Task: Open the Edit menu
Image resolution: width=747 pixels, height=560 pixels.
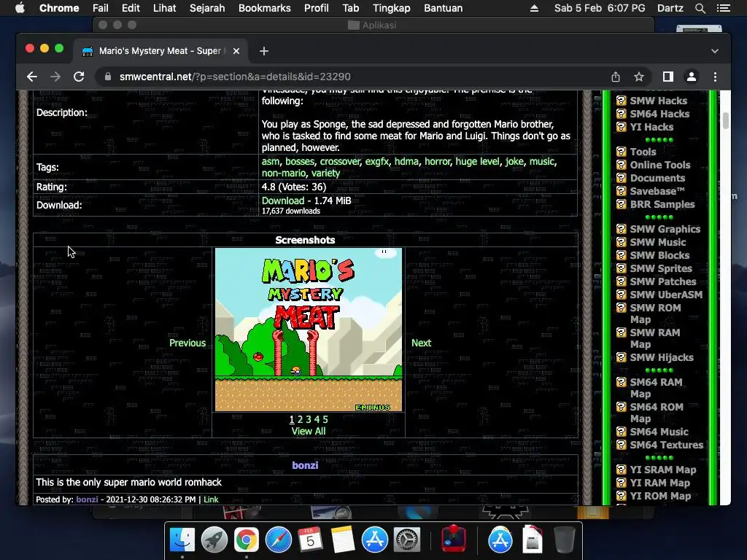Action: [131, 8]
